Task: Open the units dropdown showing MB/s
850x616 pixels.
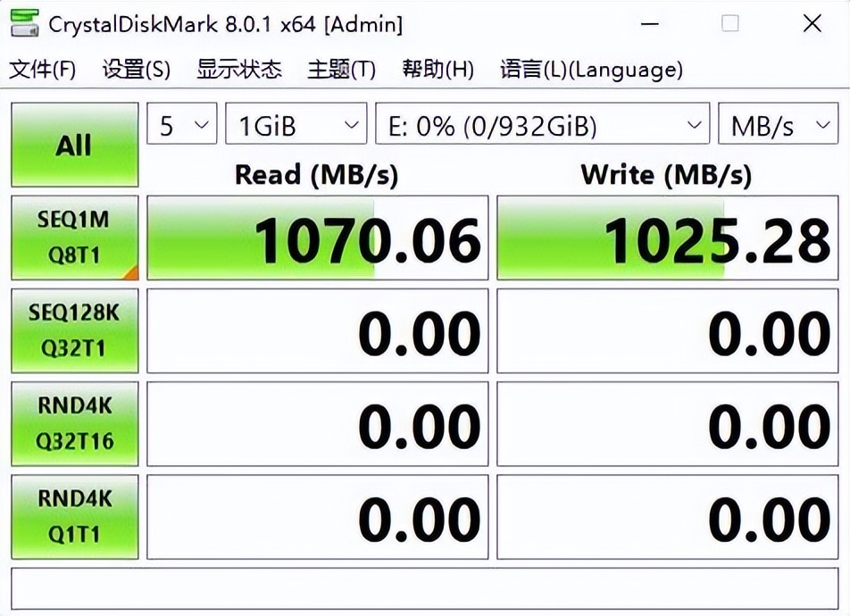Action: pyautogui.click(x=779, y=123)
